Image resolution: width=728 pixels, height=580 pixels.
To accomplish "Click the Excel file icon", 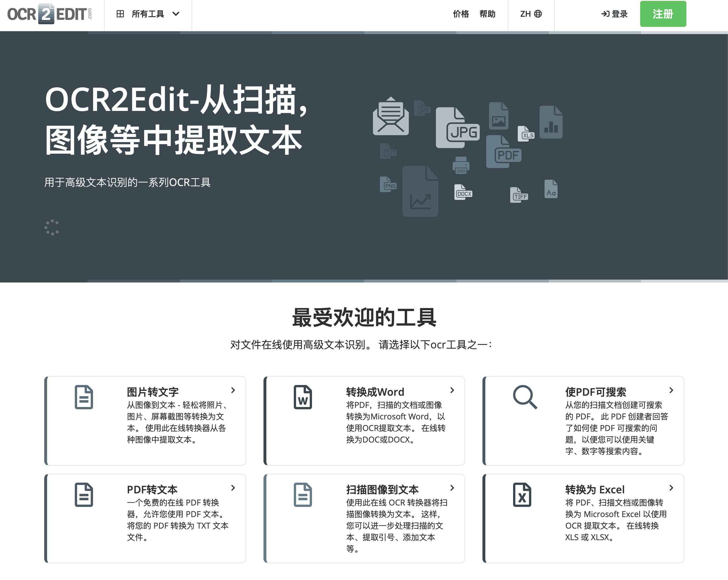I will [x=522, y=495].
